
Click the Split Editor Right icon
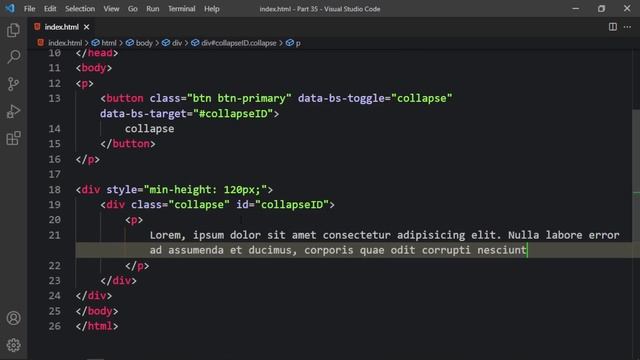[613, 27]
